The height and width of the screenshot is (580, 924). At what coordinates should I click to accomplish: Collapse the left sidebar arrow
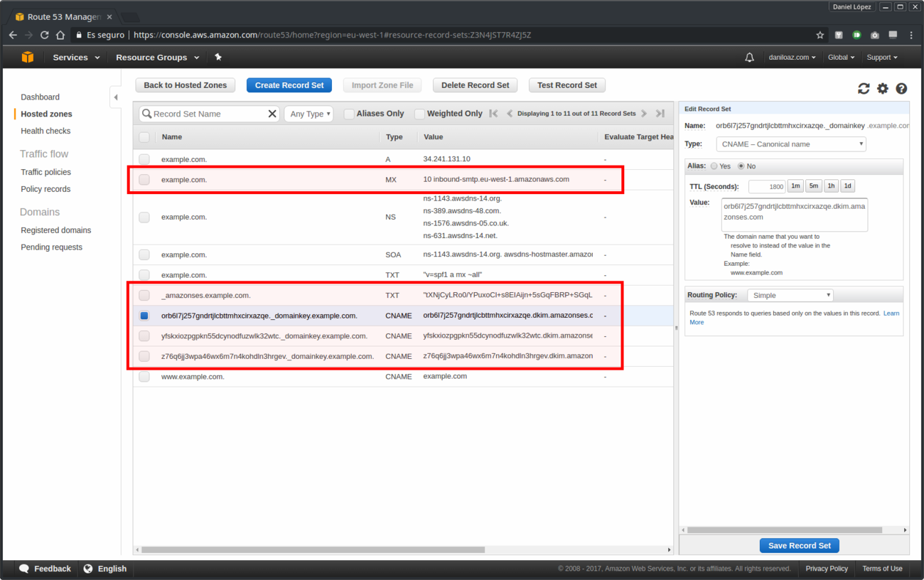(x=115, y=97)
